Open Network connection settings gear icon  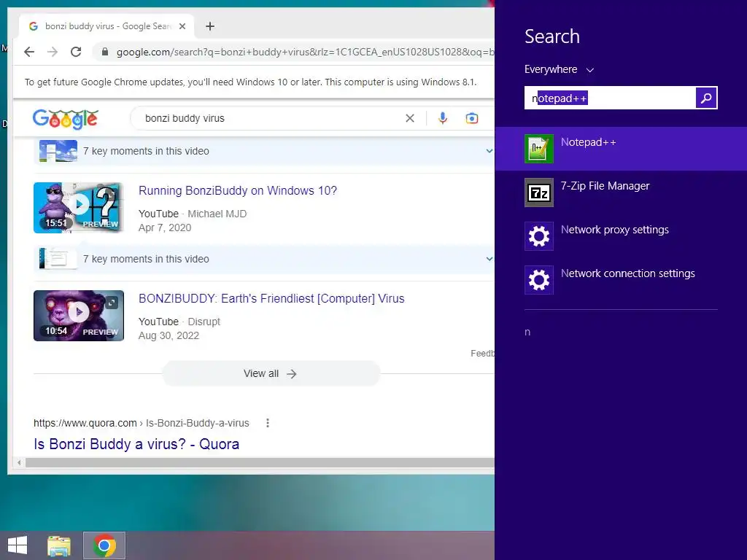[x=539, y=280]
